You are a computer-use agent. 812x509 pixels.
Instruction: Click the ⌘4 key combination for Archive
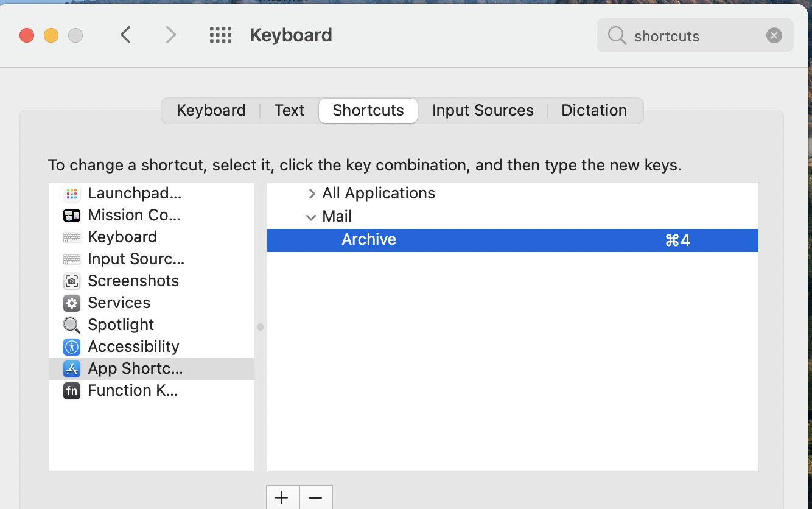677,240
